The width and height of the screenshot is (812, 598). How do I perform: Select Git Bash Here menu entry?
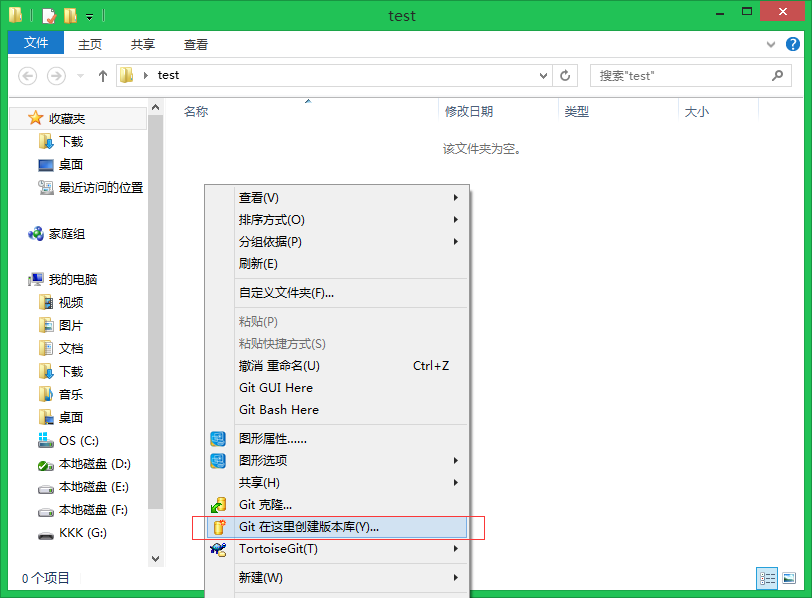[278, 410]
